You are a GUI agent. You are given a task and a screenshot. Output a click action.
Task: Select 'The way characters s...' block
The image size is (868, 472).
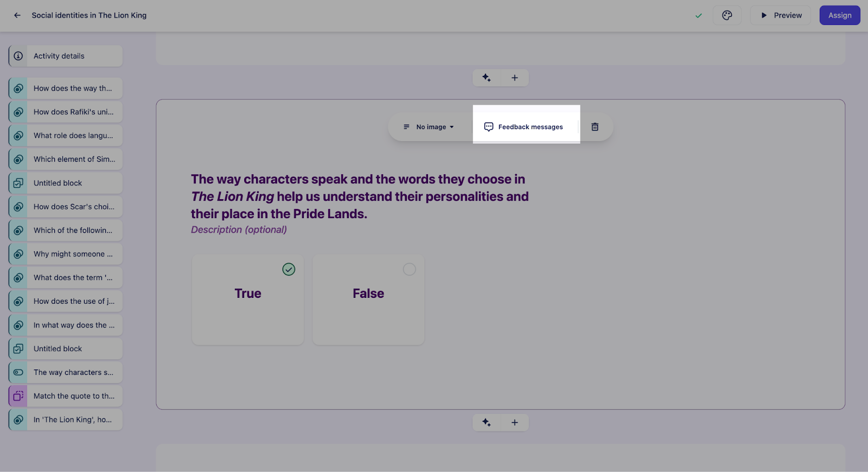66,372
